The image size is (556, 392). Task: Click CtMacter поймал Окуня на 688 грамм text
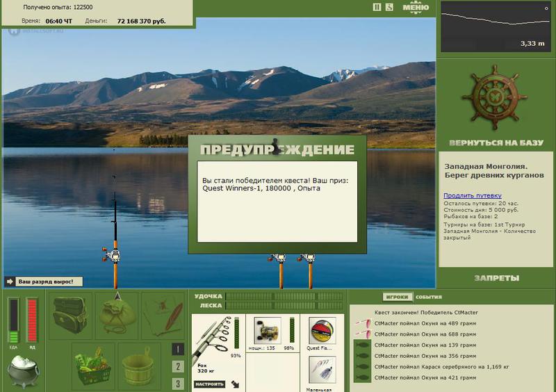tap(425, 334)
